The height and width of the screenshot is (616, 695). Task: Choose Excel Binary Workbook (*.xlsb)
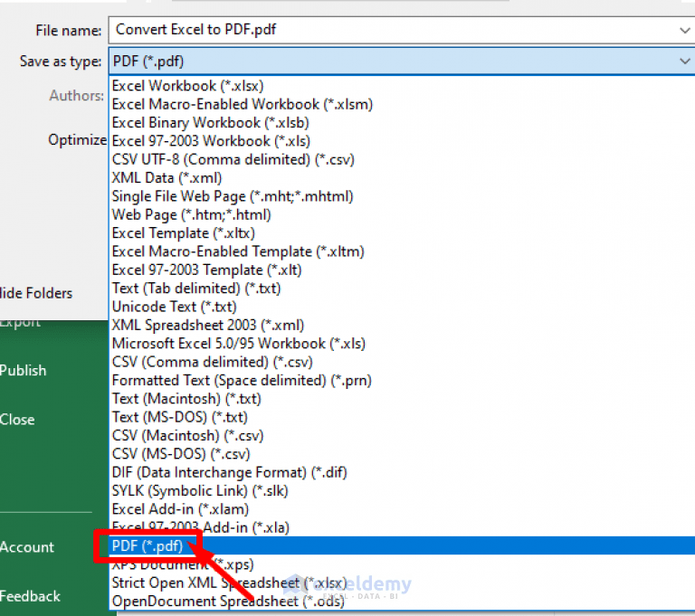(402, 123)
